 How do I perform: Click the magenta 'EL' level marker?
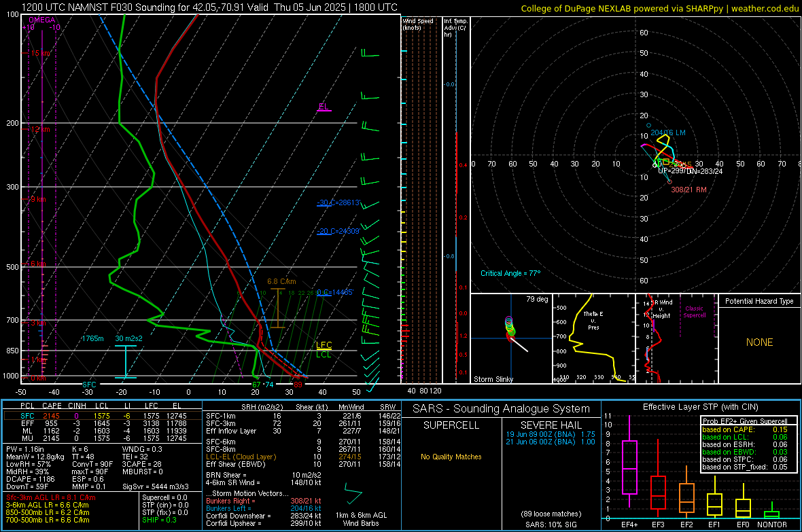pyautogui.click(x=324, y=107)
